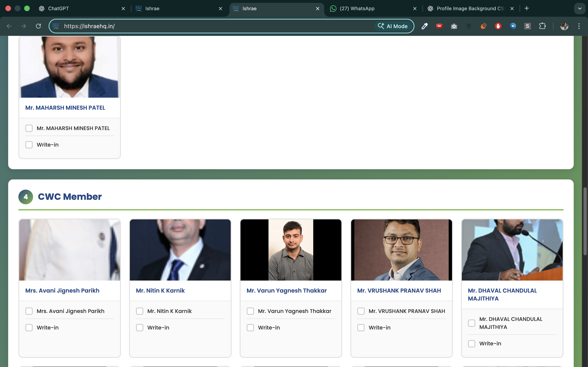
Task: Tick the Mr. Nitin K Karnik checkbox
Action: [139, 311]
